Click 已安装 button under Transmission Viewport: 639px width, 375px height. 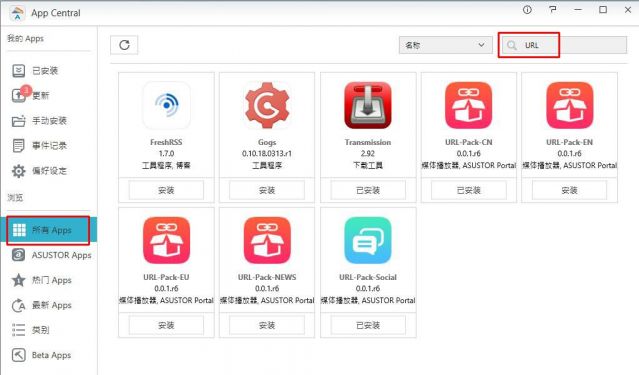click(368, 190)
